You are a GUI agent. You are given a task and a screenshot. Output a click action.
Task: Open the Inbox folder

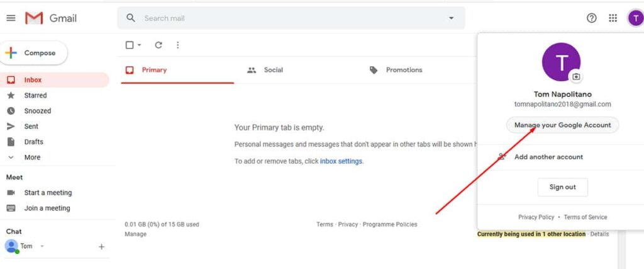coord(54,80)
